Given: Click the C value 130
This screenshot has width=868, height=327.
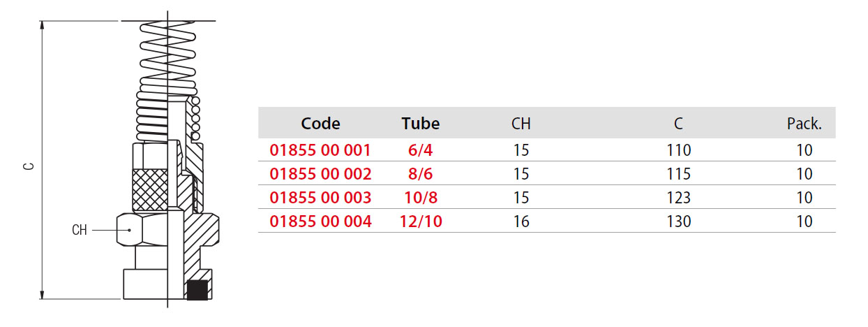Looking at the screenshot, I should [x=678, y=221].
